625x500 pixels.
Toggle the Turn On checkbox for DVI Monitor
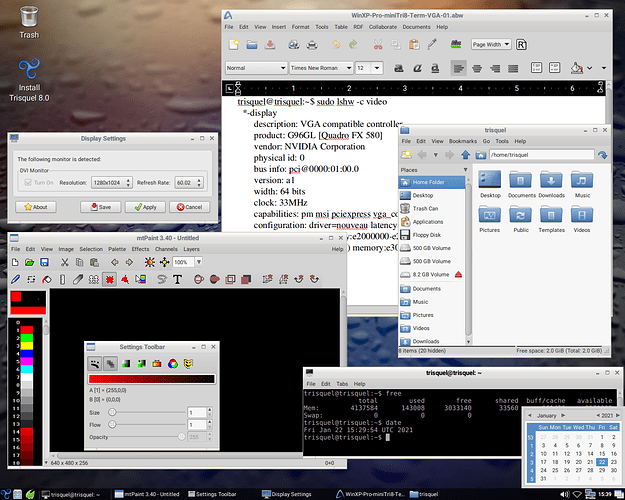point(28,183)
